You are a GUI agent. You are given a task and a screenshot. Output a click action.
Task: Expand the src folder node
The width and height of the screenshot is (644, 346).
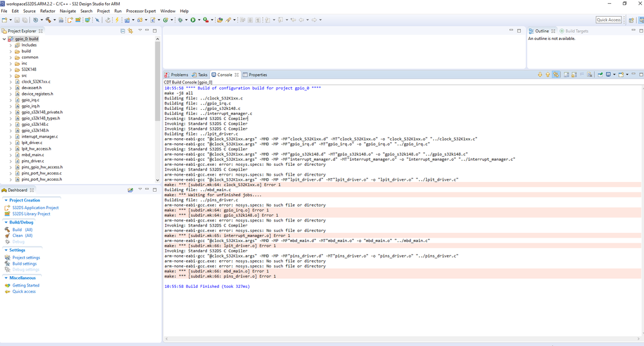click(11, 76)
